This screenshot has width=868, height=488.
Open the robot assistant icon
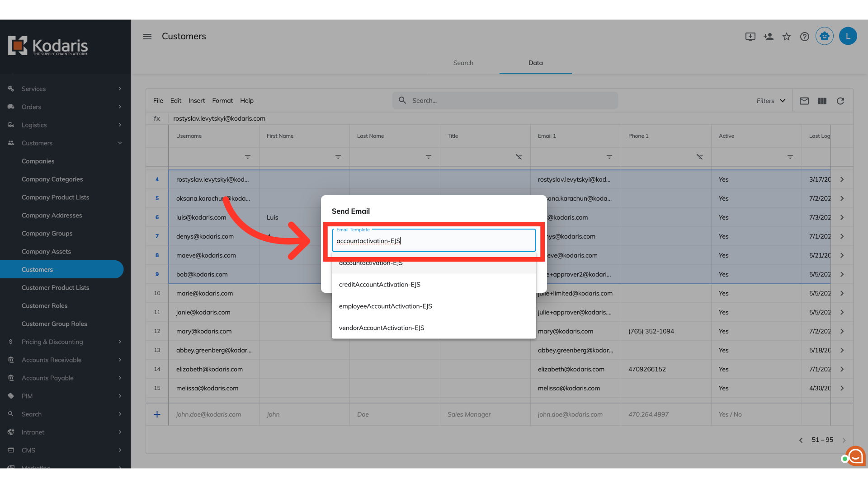(824, 36)
